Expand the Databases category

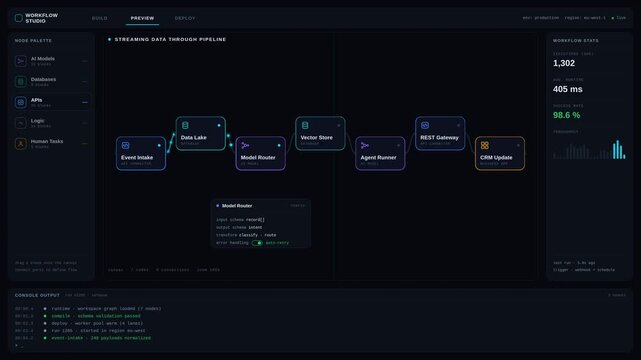pos(85,82)
